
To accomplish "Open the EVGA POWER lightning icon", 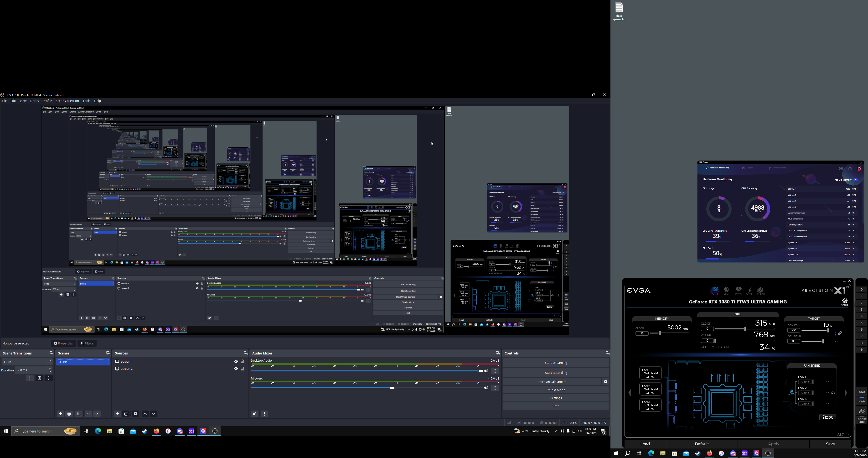I will pos(749,291).
